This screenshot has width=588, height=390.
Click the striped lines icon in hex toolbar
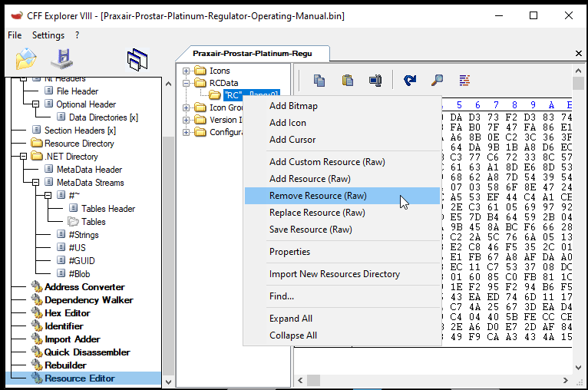(x=464, y=80)
